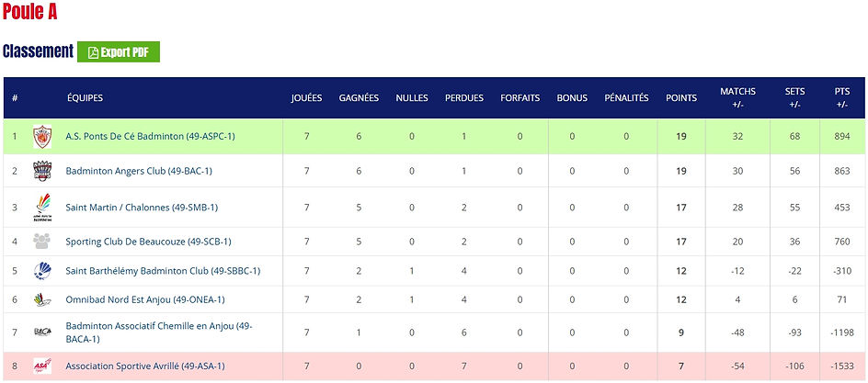Click the Badminton Angers Club logo
868x383 pixels.
tap(42, 171)
